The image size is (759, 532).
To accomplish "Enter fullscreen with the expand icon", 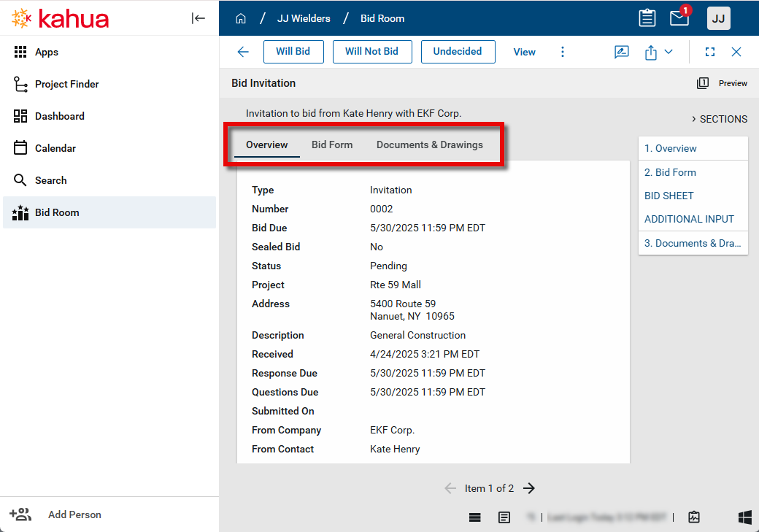I will coord(710,52).
